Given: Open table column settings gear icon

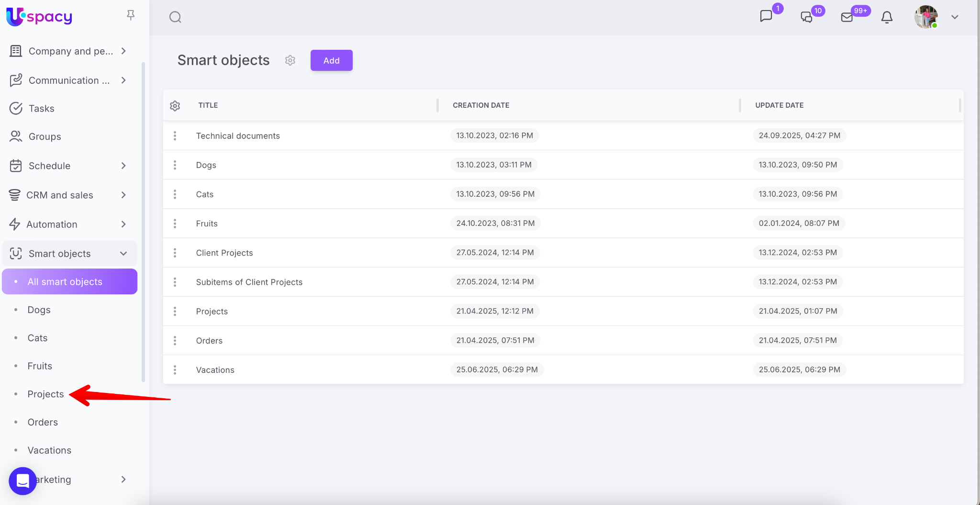Looking at the screenshot, I should tap(175, 106).
